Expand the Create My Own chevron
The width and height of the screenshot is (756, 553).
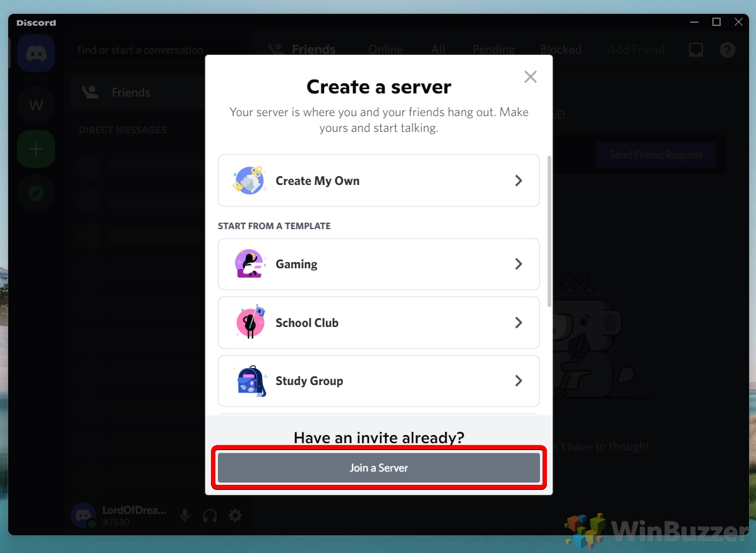tap(519, 181)
